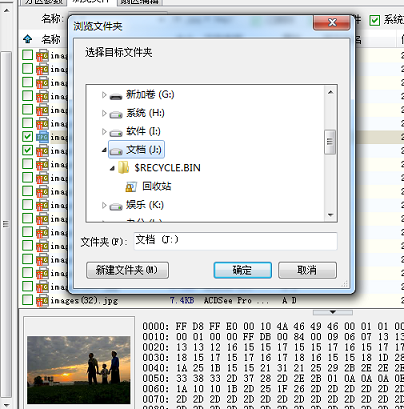Click the 新建文件夹(M) button
Screen dimensions: 404x409
[x=127, y=270]
